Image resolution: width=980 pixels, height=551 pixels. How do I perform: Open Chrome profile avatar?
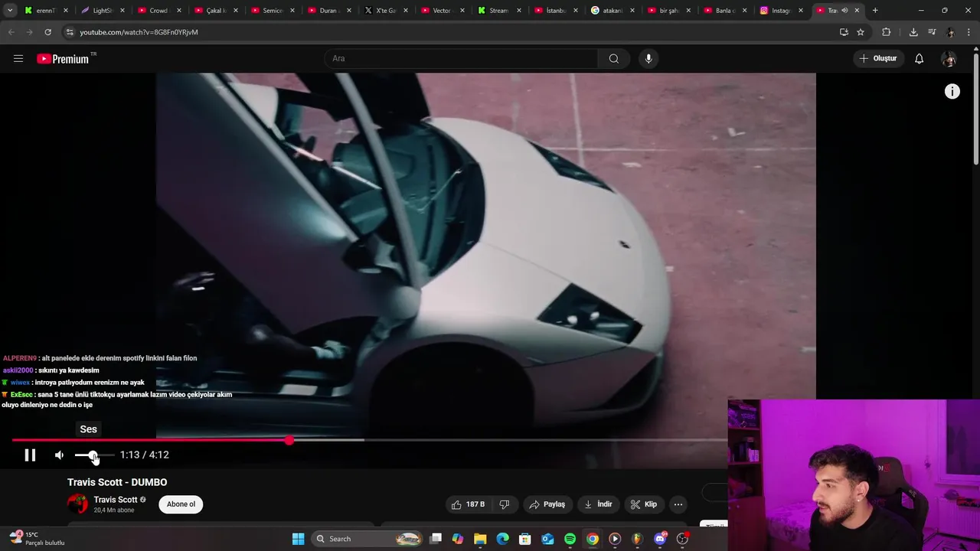(x=950, y=32)
